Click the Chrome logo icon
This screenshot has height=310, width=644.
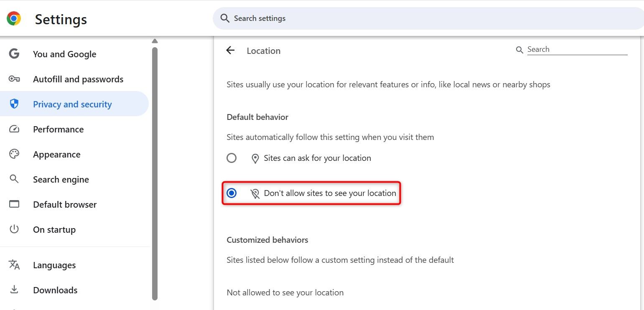pyautogui.click(x=14, y=19)
